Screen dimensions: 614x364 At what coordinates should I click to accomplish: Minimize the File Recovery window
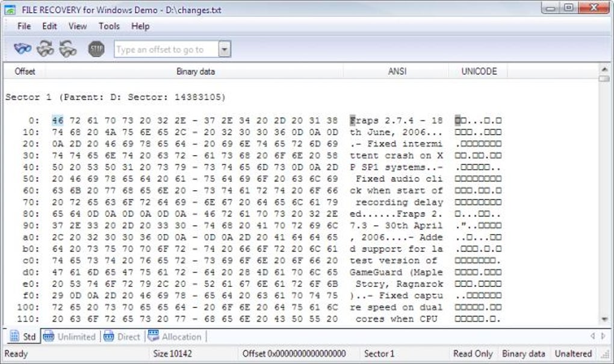pyautogui.click(x=551, y=8)
